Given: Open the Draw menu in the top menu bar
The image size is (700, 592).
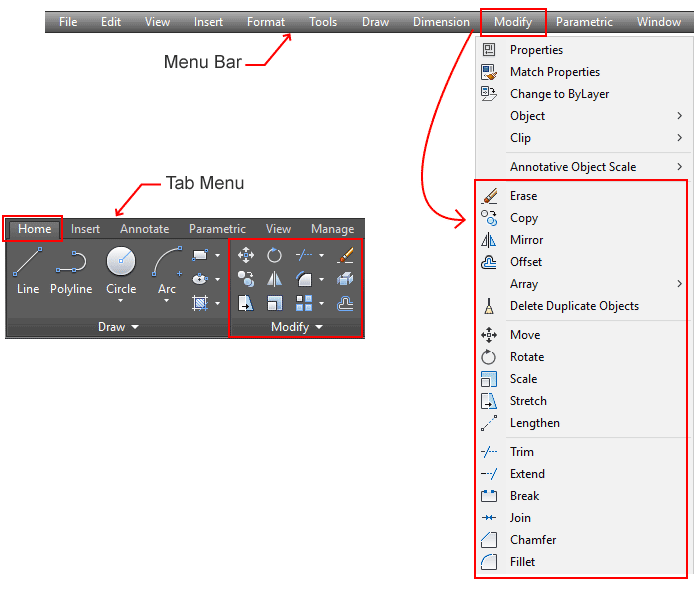Looking at the screenshot, I should (375, 22).
